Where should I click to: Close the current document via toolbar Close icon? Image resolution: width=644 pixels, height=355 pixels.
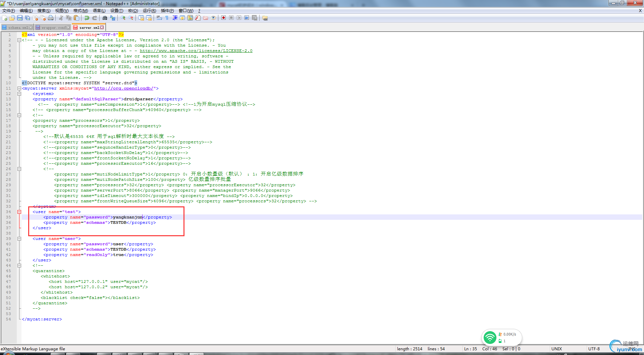[35, 18]
